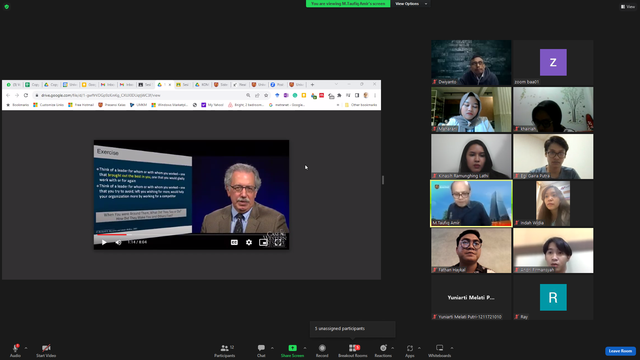This screenshot has width=640, height=360.
Task: Go back in the shared Chrome browser
Action: click(8, 95)
